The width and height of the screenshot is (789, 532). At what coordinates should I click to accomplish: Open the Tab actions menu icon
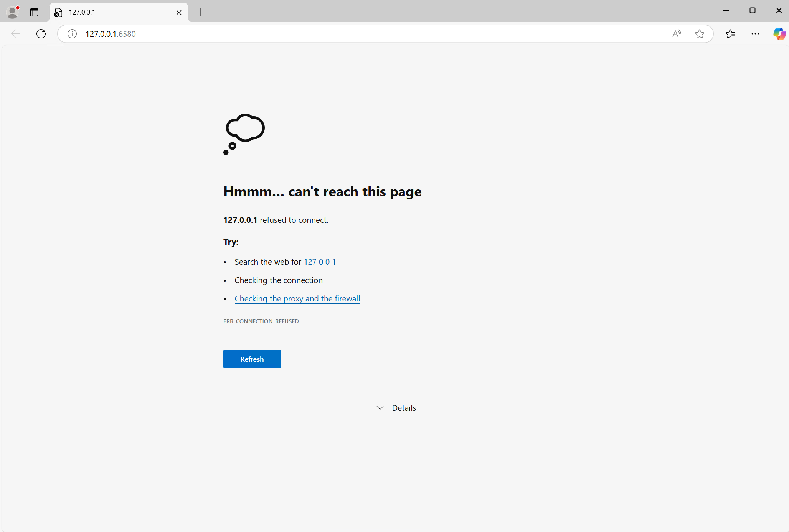coord(34,12)
